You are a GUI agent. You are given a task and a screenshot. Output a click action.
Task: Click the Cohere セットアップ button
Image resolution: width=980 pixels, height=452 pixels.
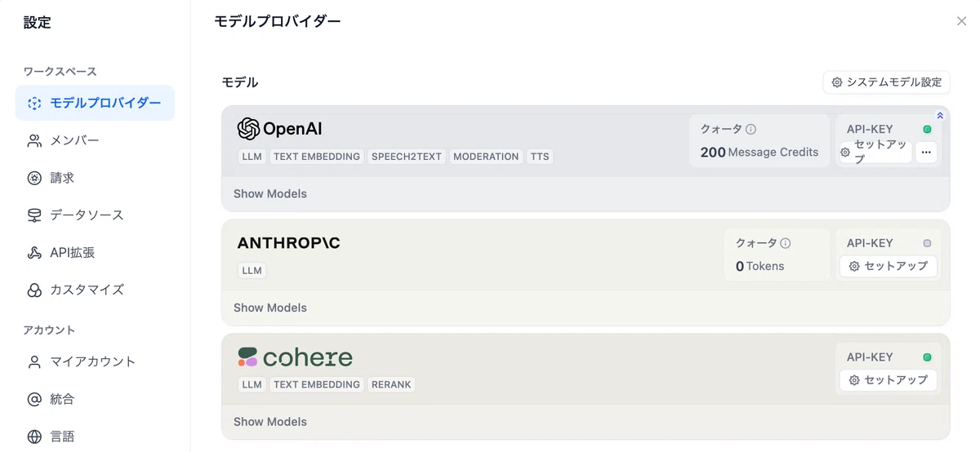click(x=889, y=380)
